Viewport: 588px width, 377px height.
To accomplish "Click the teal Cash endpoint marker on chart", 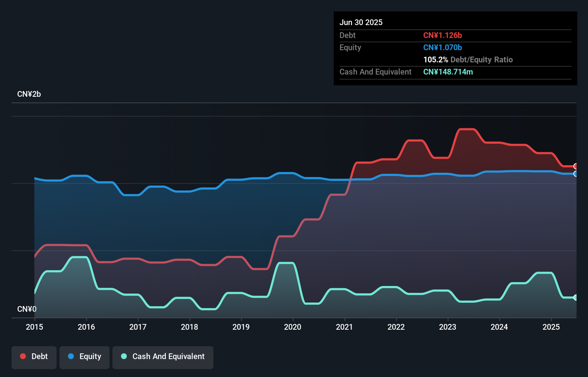I will [575, 297].
